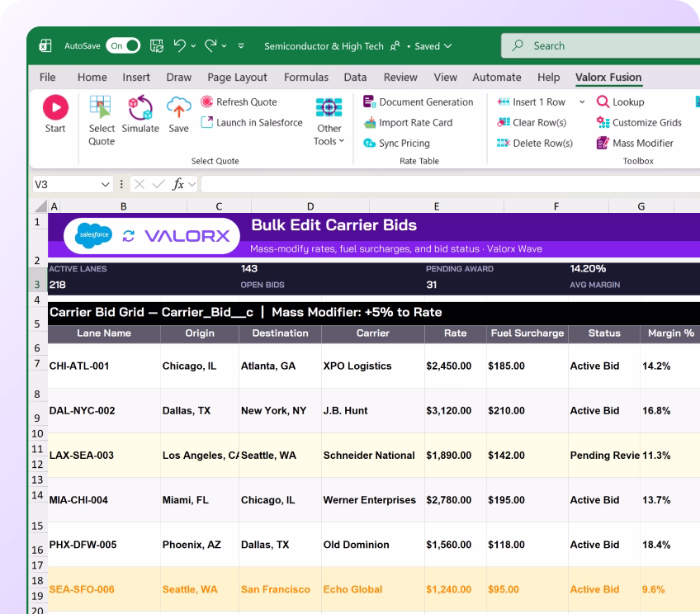This screenshot has width=700, height=614.
Task: Select row 7 header
Action: coord(37,363)
